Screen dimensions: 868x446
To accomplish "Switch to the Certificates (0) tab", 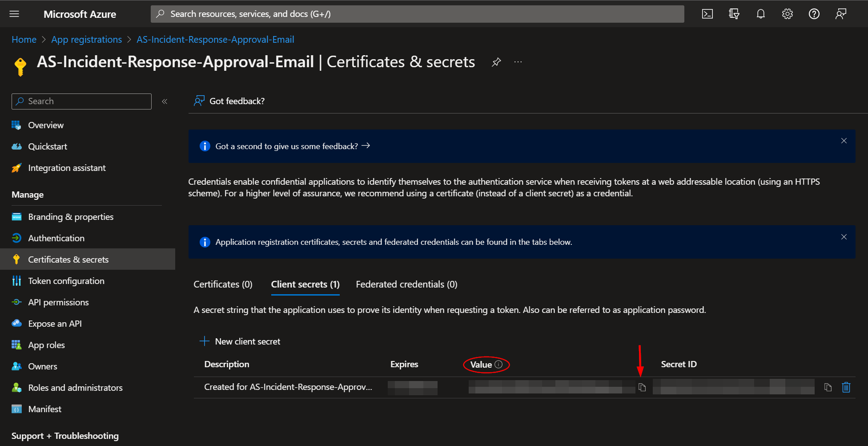I will tap(223, 284).
